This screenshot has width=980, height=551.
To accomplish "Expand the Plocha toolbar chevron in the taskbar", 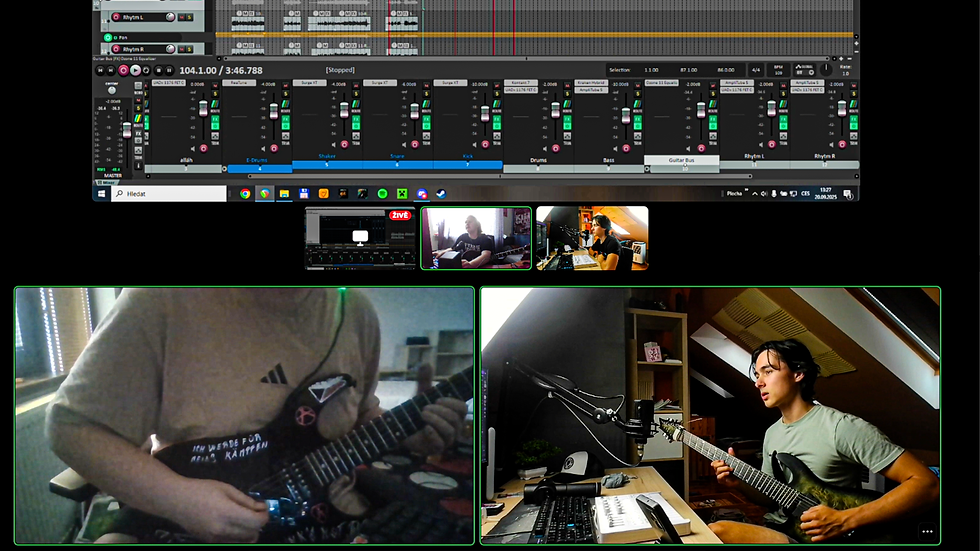I will click(x=746, y=191).
